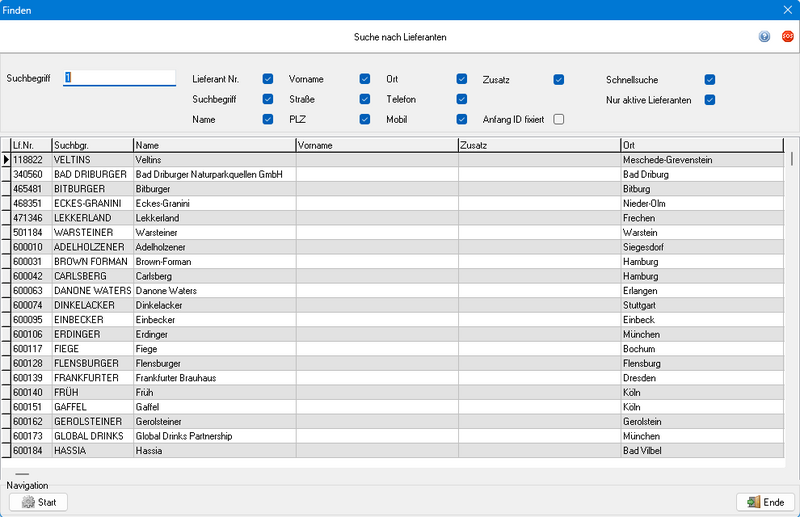The width and height of the screenshot is (800, 517).
Task: Click the ERDINGER cell
Action: click(x=92, y=334)
